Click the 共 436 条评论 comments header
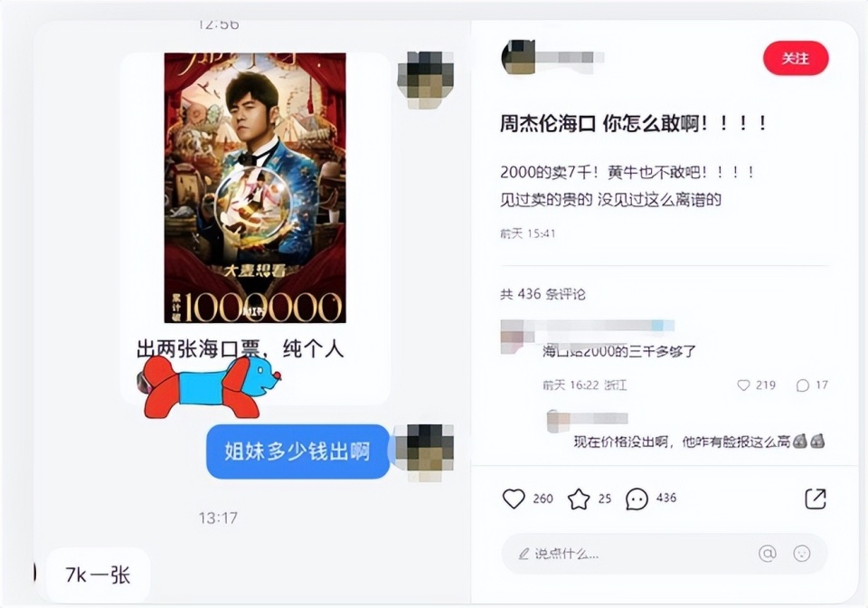Screen dimensions: 868x608 click(x=542, y=294)
